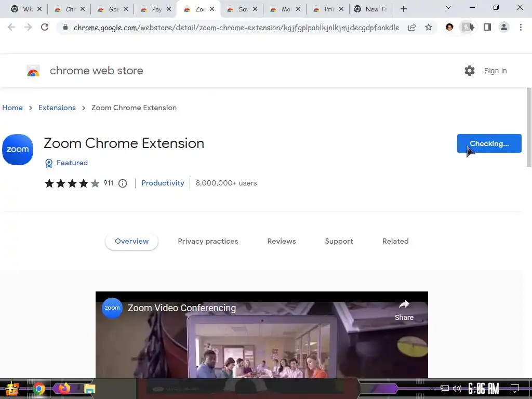Screen dimensions: 532x399
Task: Bookmark this page with the star icon
Action: (429, 27)
